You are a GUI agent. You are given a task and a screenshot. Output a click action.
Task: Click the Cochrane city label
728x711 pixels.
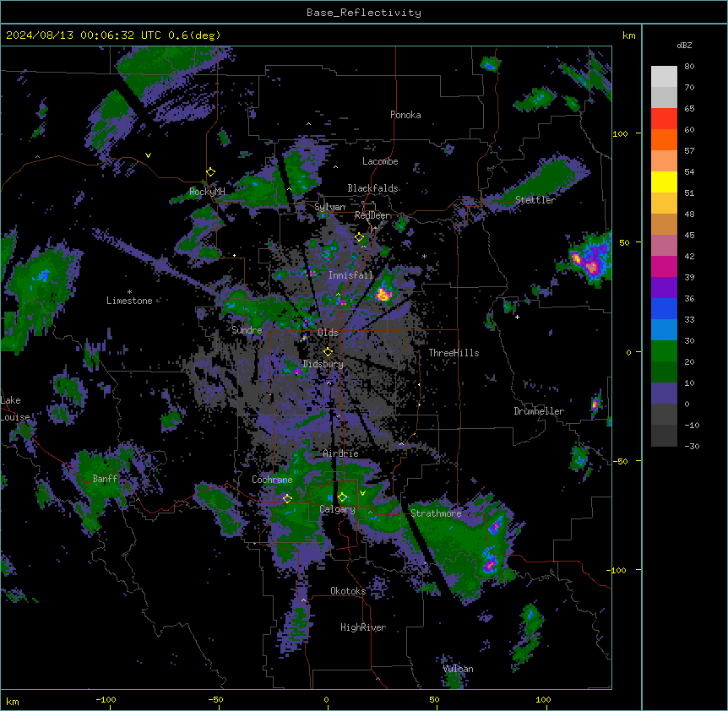pos(272,480)
